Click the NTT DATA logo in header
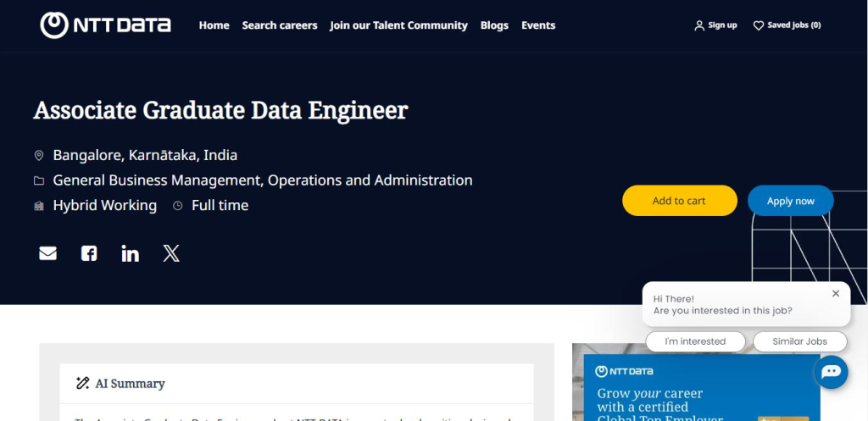This screenshot has height=421, width=868. point(105,25)
